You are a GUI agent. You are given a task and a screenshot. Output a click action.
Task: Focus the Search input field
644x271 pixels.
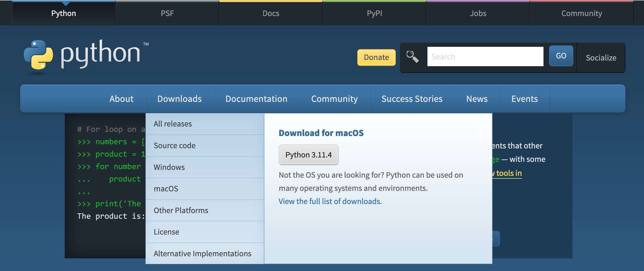point(485,56)
